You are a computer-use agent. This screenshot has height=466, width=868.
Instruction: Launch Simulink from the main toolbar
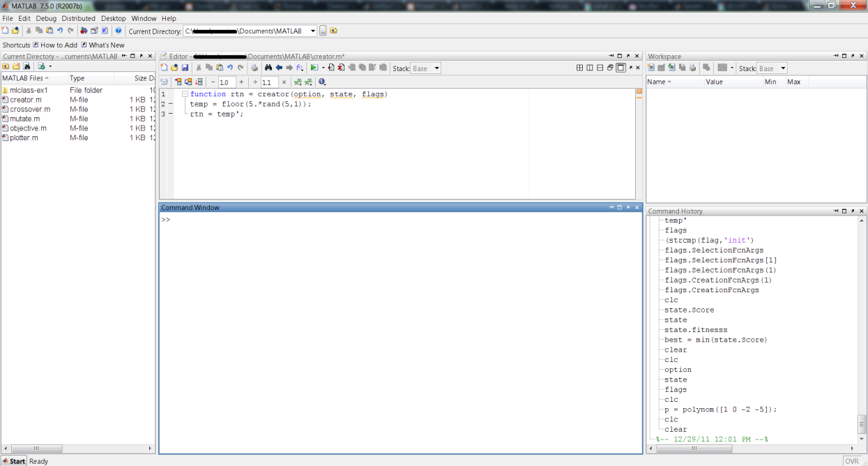(x=84, y=31)
